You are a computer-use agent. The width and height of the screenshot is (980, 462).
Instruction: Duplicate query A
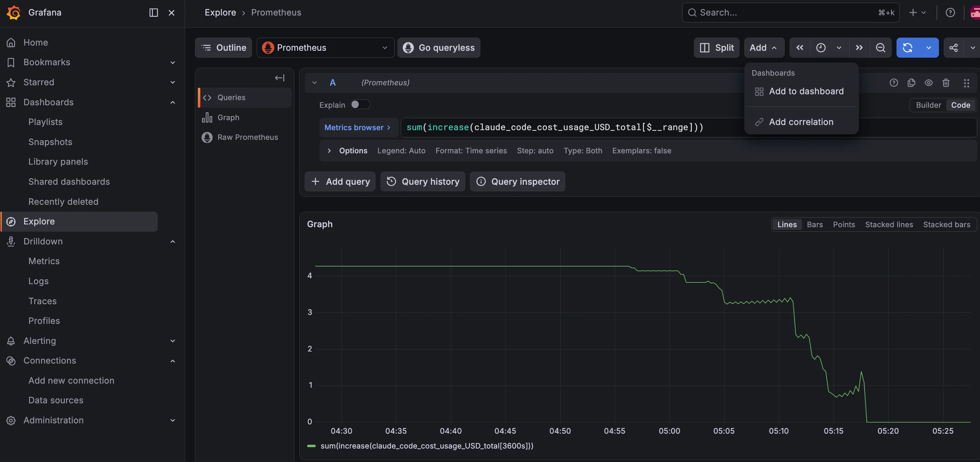911,83
